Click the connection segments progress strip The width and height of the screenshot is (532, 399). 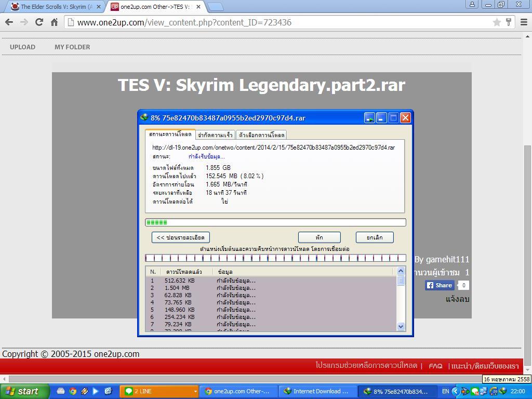[275, 258]
